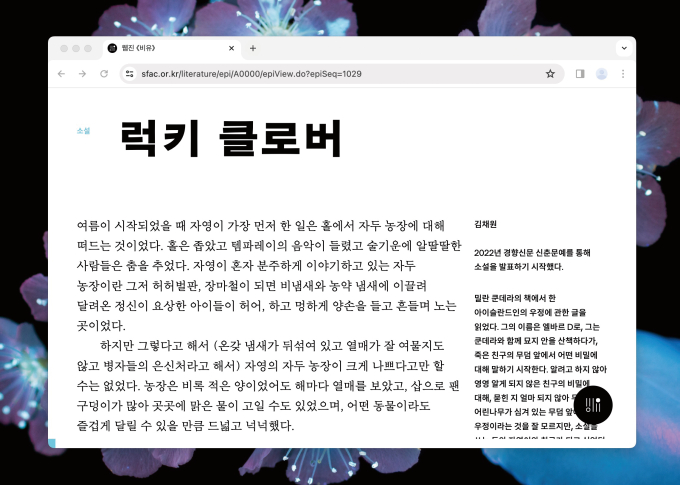Open the Chrome profile avatar

(x=602, y=74)
